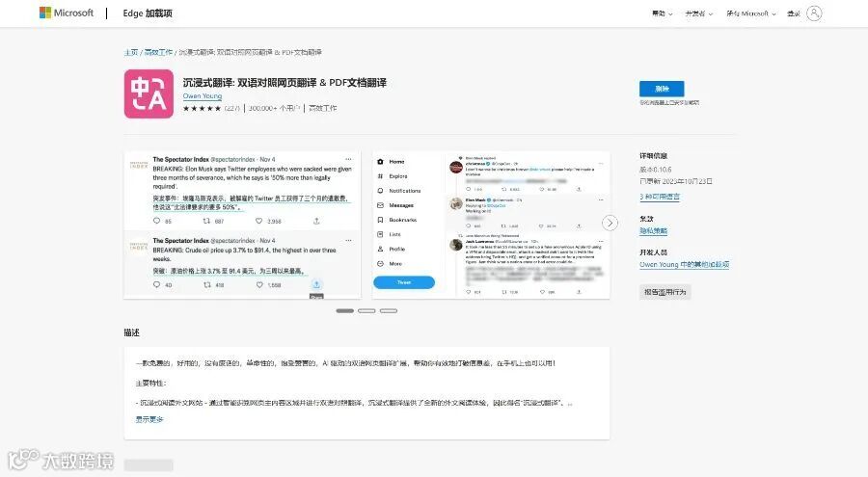
Task: Click the 300,000+ 个用户 text
Action: 274,109
